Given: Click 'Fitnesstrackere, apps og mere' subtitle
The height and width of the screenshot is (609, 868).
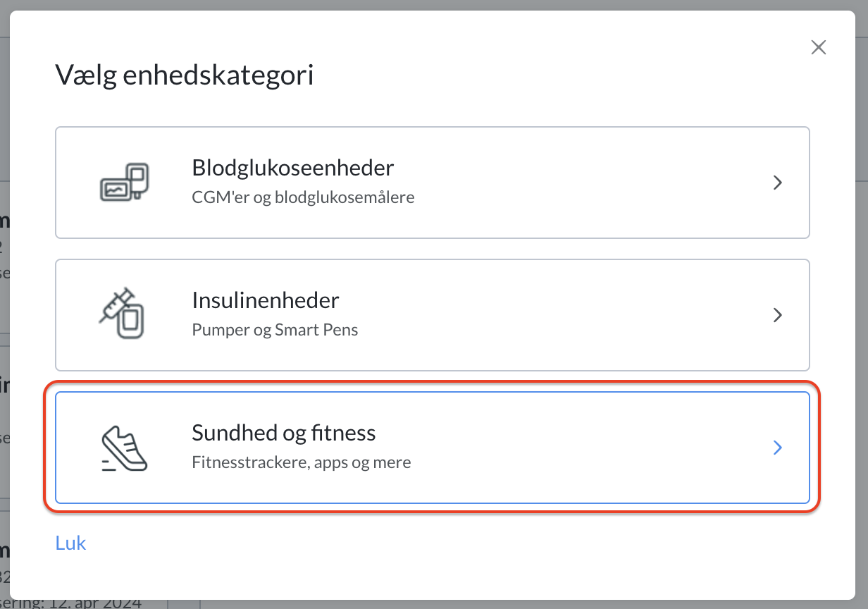Looking at the screenshot, I should [x=302, y=462].
